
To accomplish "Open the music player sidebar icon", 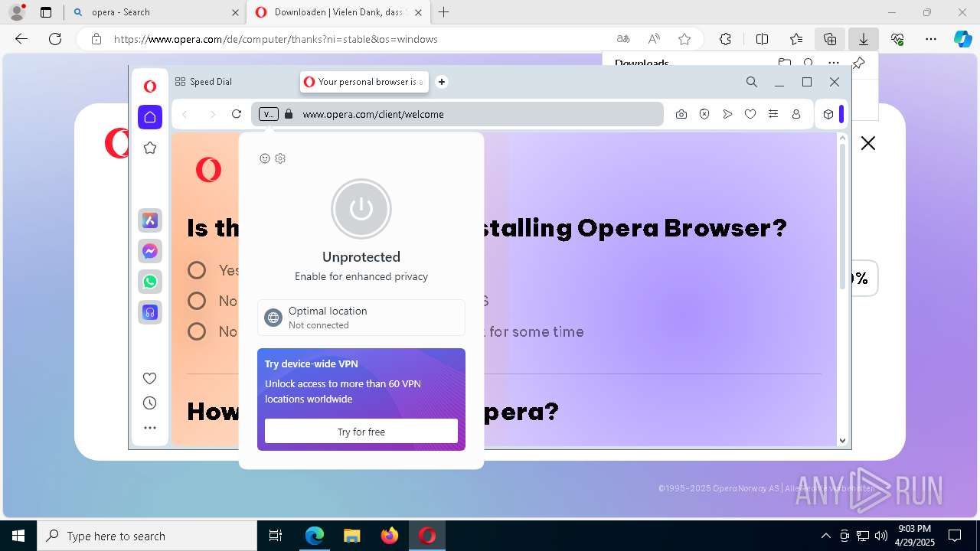I will coord(150,312).
